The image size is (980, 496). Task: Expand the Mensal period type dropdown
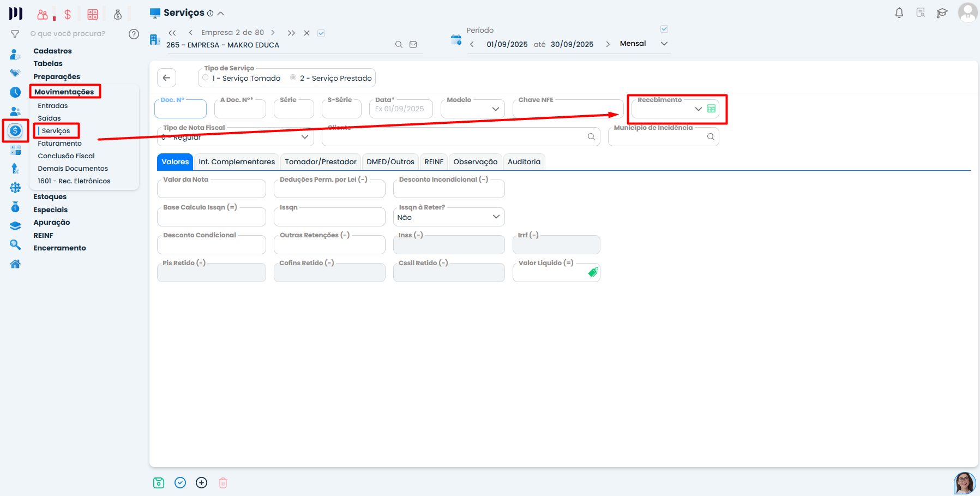[664, 44]
